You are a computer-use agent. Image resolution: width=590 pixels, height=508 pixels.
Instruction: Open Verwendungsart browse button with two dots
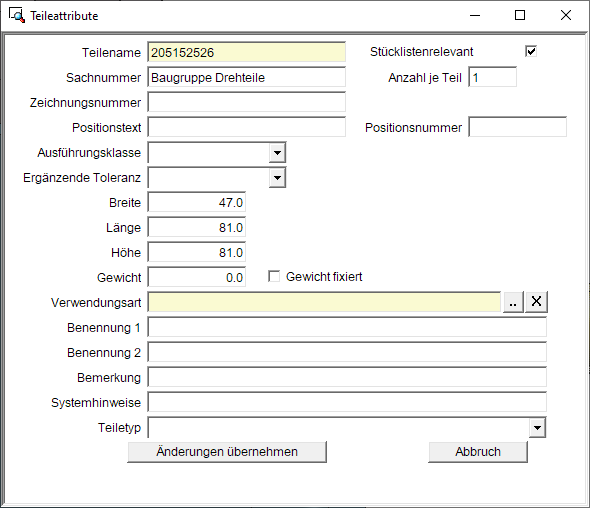tap(513, 302)
